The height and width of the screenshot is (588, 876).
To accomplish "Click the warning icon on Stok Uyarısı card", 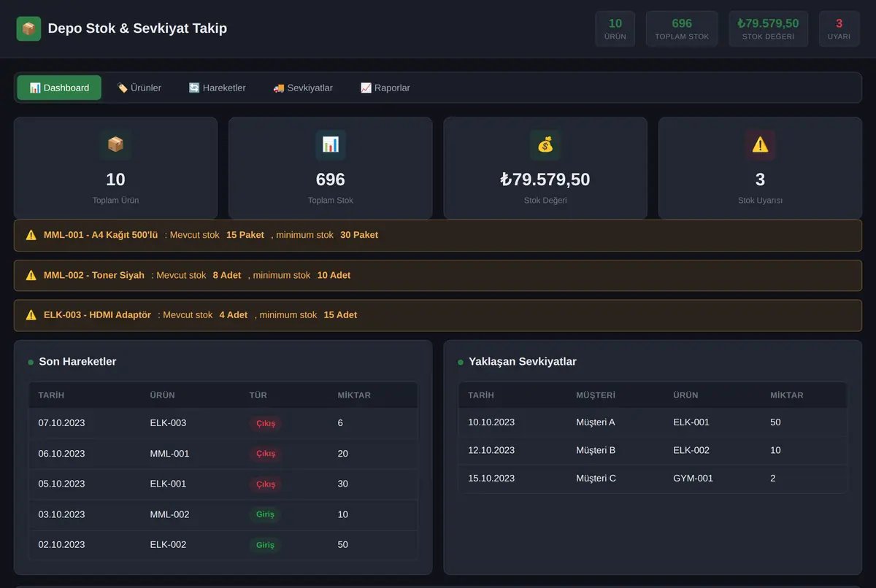I will [760, 144].
